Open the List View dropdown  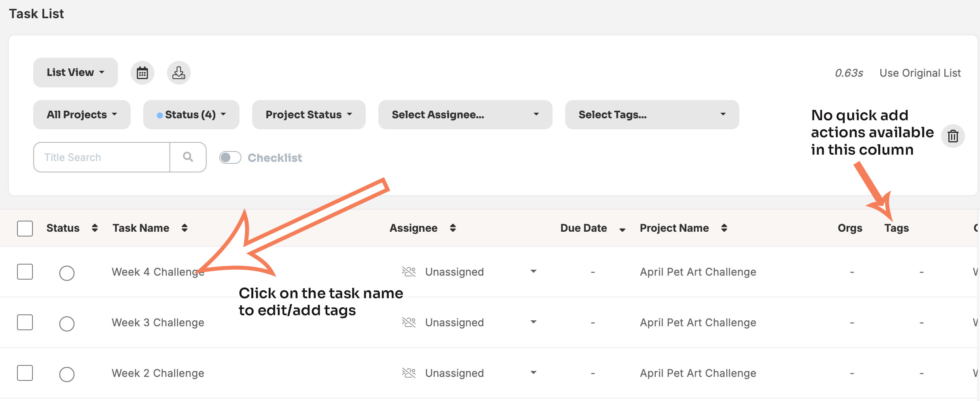76,72
